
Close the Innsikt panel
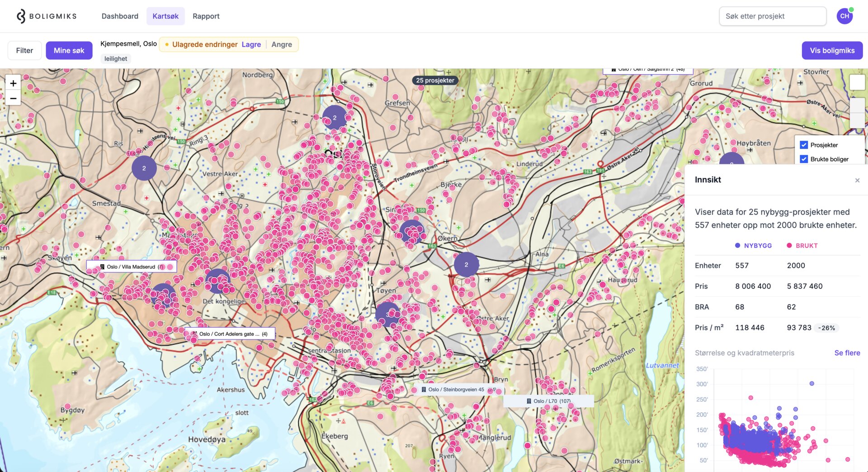pyautogui.click(x=857, y=180)
